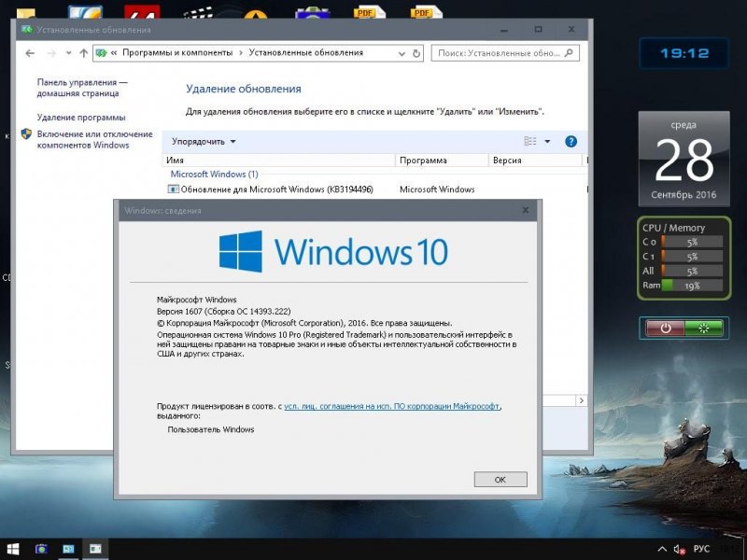747x560 pixels.
Task: Click the All 5% CPU usage bar
Action: [x=692, y=272]
